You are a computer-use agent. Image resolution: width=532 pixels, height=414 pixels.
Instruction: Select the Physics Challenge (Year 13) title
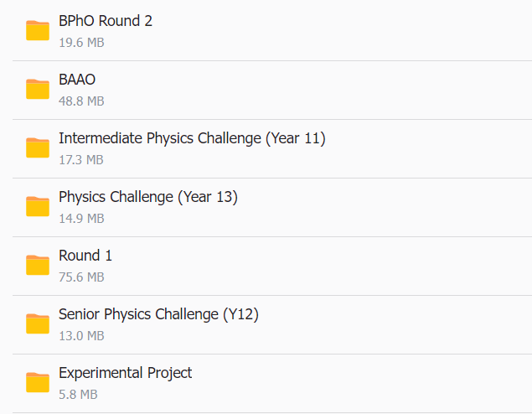click(x=148, y=197)
